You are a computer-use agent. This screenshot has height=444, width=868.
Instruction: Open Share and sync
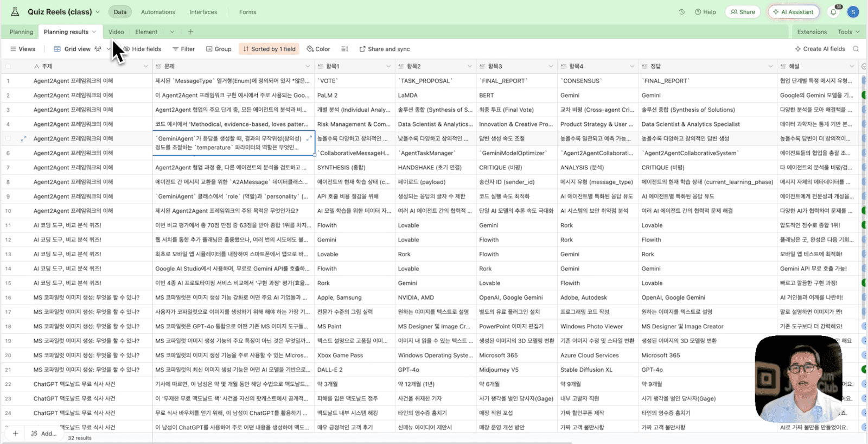point(385,49)
